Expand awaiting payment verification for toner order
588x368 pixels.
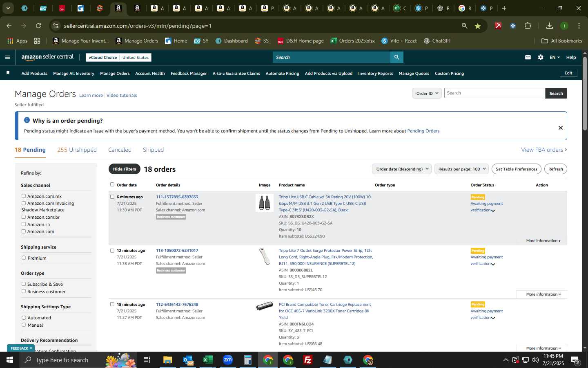click(x=493, y=318)
